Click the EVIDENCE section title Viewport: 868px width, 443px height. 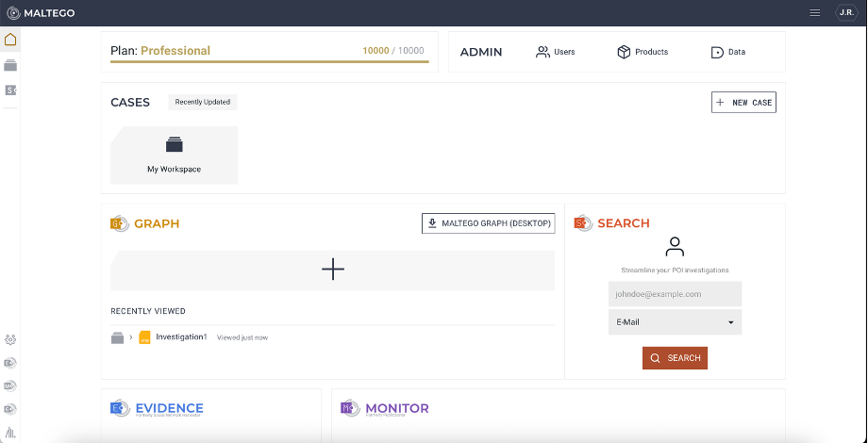coord(170,408)
